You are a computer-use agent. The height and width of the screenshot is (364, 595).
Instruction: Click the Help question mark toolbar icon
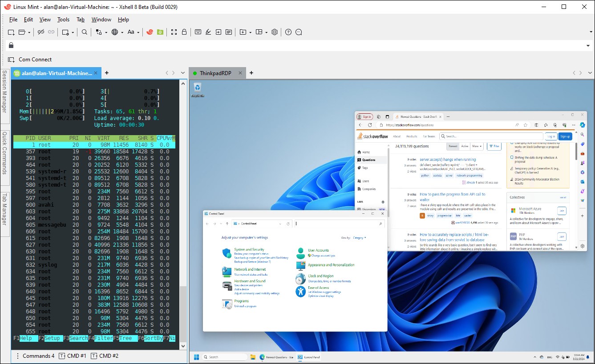click(288, 32)
